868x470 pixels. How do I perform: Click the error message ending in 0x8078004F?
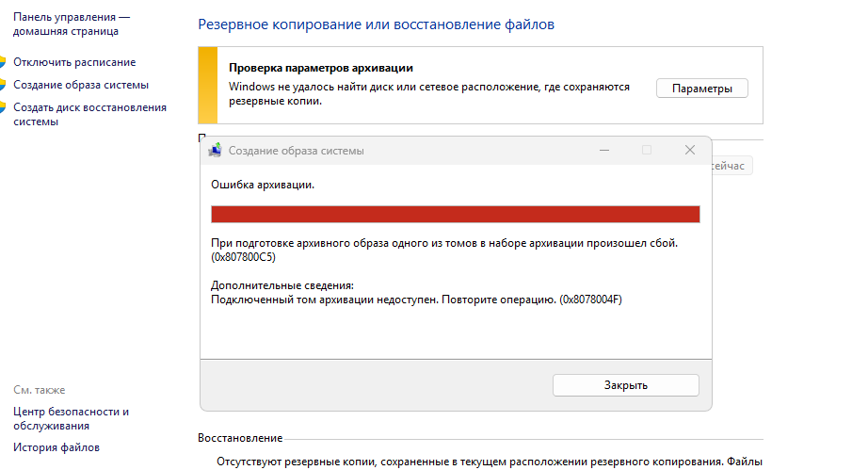click(x=416, y=300)
